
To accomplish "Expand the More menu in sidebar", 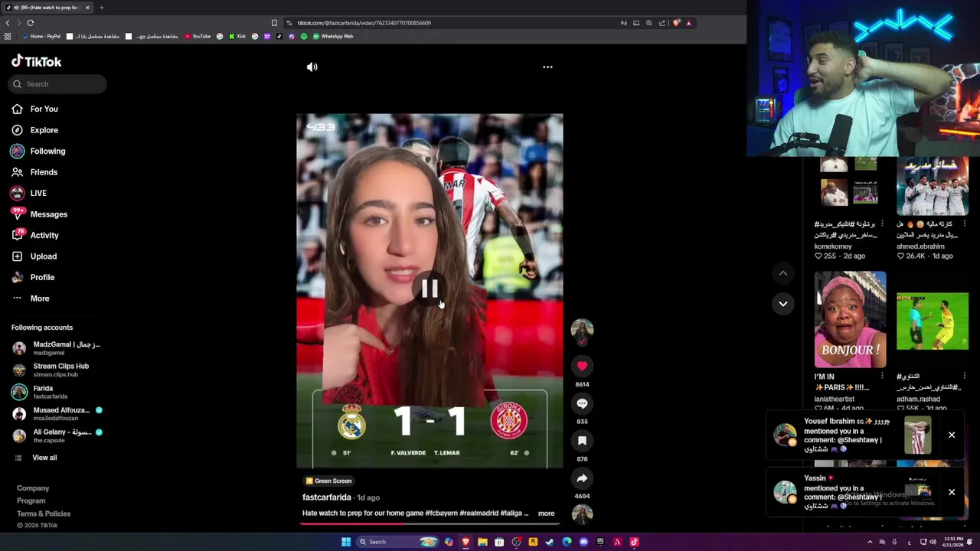I will click(x=31, y=298).
